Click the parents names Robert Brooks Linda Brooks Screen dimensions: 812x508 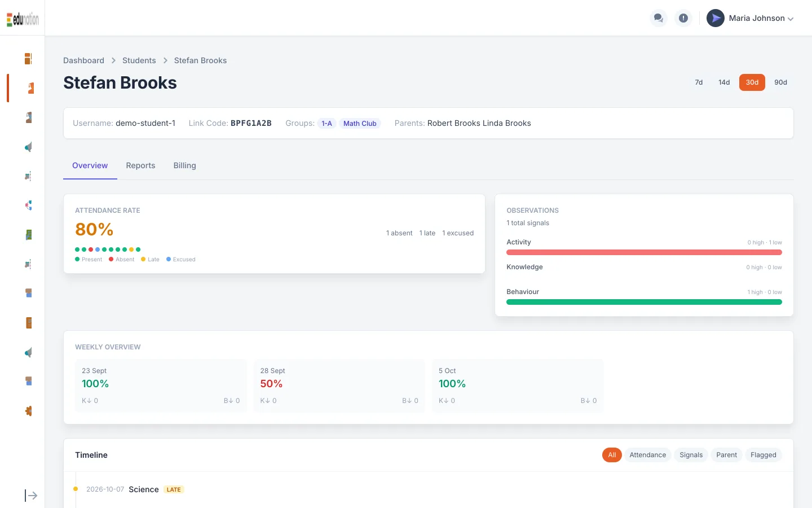pyautogui.click(x=479, y=123)
